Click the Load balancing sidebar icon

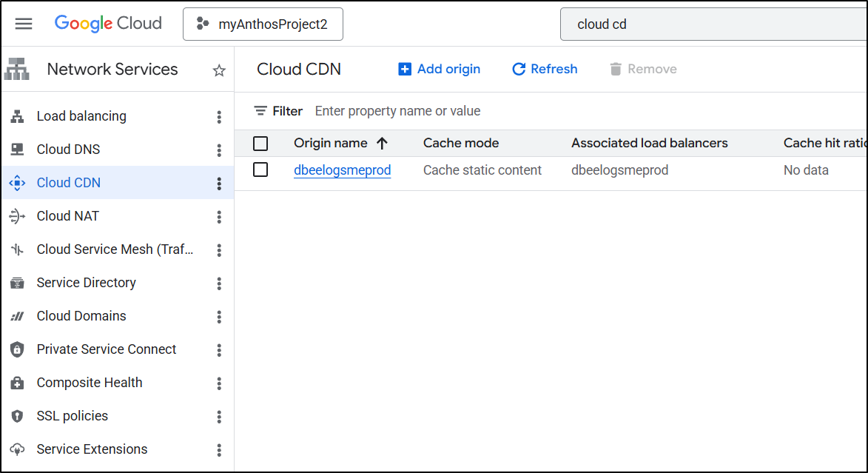coord(17,116)
